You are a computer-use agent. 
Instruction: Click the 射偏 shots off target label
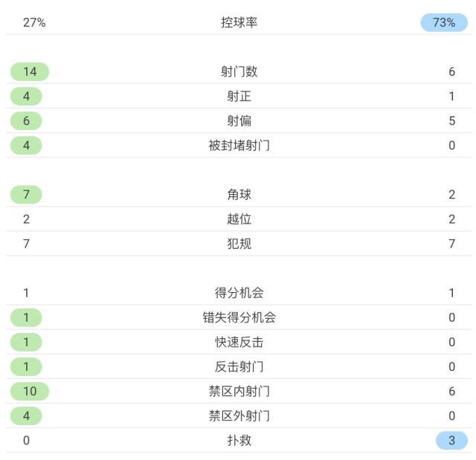239,120
